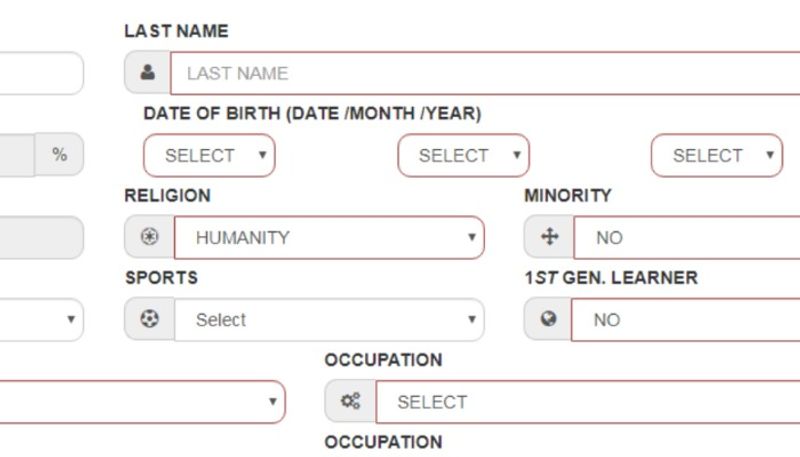Click the empty text box left of Last Name
This screenshot has height=457, width=800.
click(x=40, y=73)
